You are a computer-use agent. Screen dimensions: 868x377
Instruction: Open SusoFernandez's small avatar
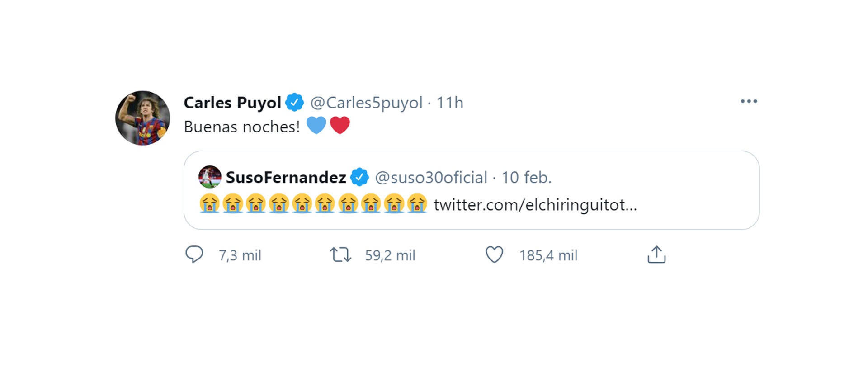point(210,177)
